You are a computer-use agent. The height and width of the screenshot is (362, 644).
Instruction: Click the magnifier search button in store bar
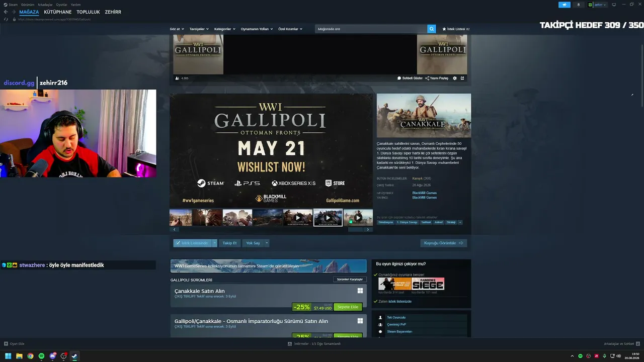[x=432, y=29]
